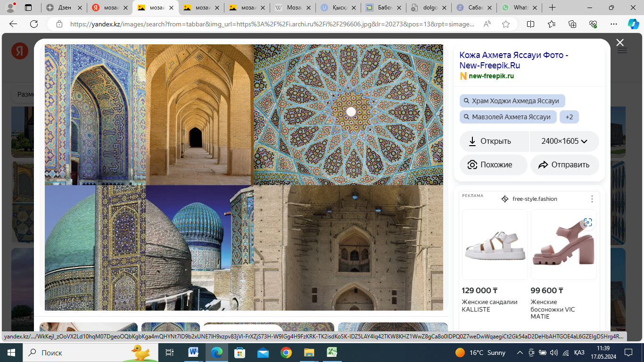
Task: Open the Browser essentials heart icon
Action: click(x=593, y=24)
